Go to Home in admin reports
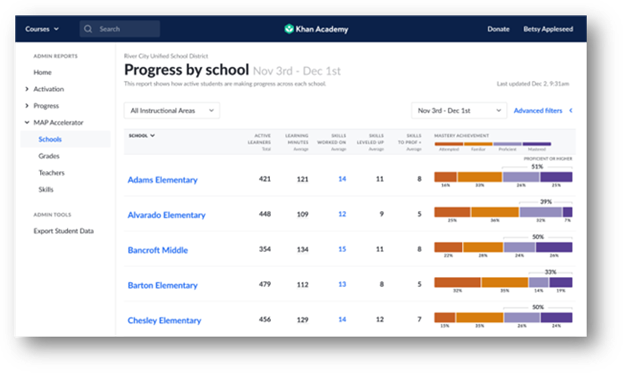624x373 pixels. pos(43,72)
